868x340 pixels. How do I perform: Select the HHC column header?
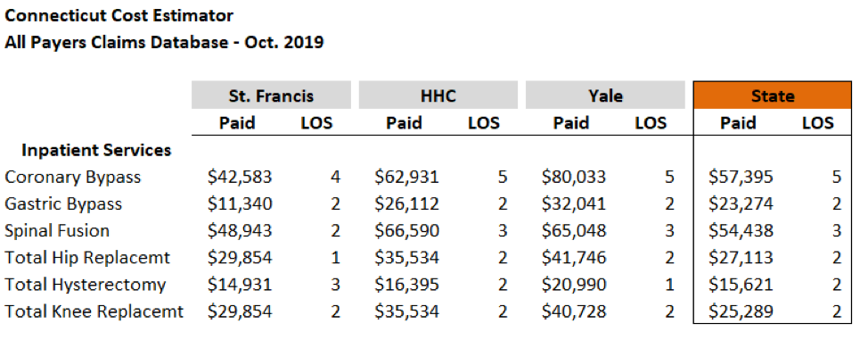[x=438, y=95]
